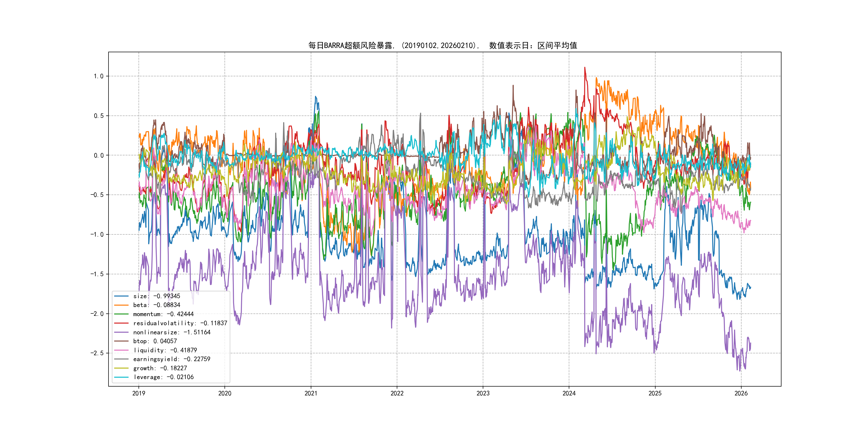Click the 'earningsyield: -0.22759' legend label
Image resolution: width=868 pixels, height=434 pixels.
(171, 359)
